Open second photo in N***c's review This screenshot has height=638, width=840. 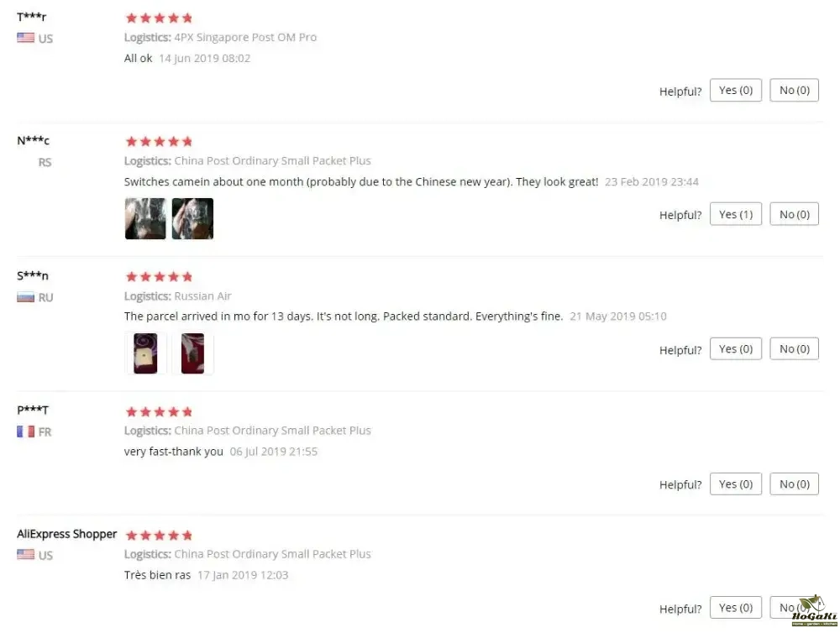[x=192, y=218]
